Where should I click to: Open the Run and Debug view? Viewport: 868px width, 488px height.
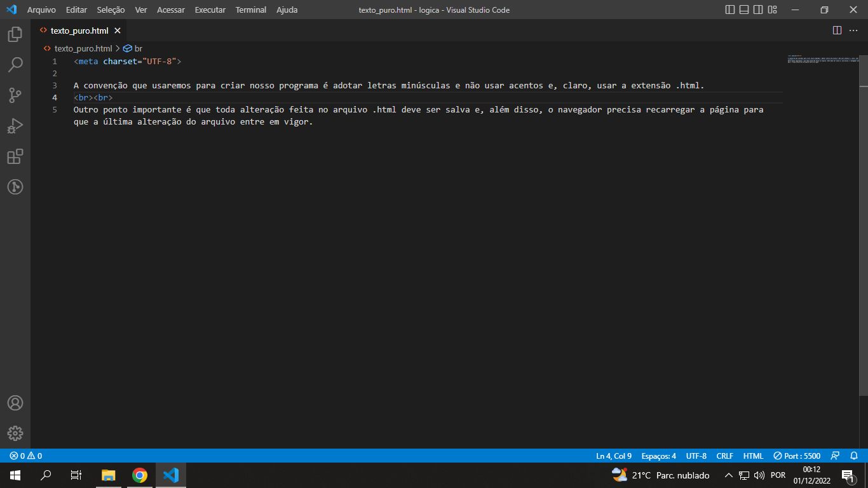click(x=15, y=126)
